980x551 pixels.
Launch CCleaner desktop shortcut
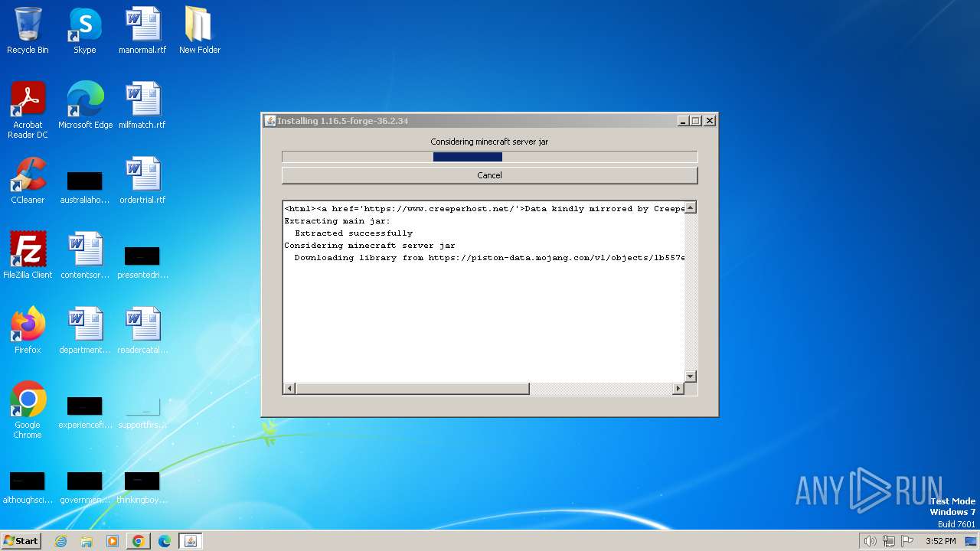click(x=28, y=181)
